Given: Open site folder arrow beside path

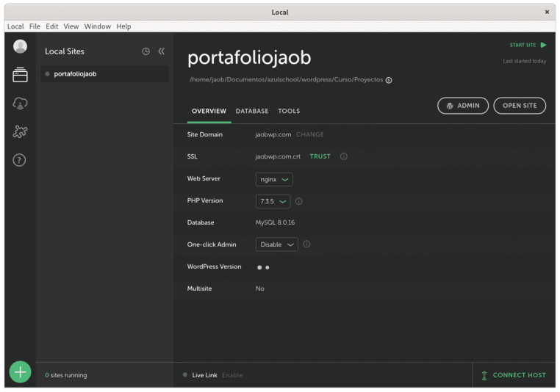Looking at the screenshot, I should point(389,80).
